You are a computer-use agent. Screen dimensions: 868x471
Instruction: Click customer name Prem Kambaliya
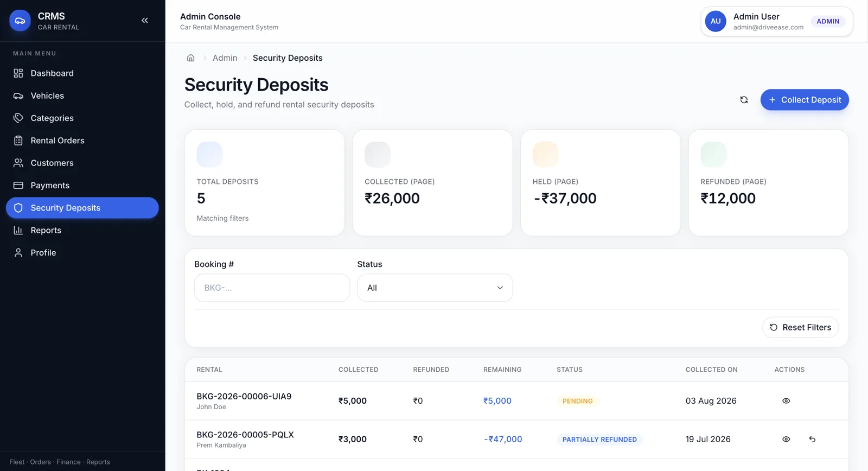221,445
